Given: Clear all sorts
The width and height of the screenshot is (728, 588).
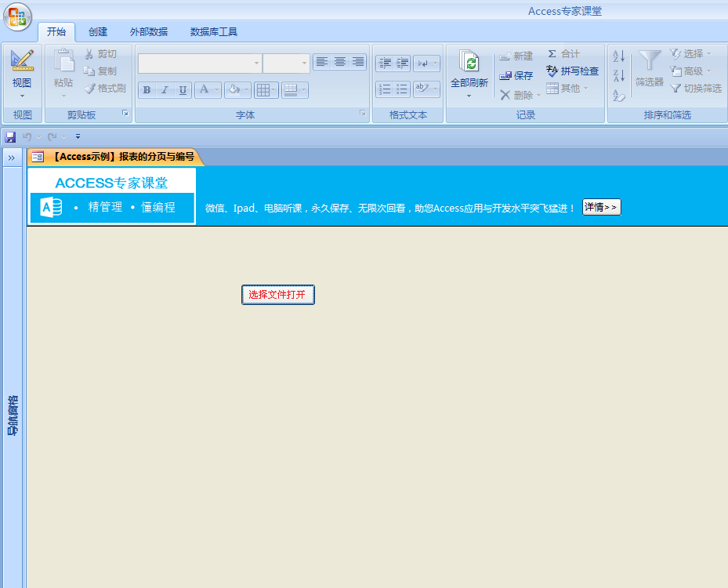Looking at the screenshot, I should click(x=619, y=95).
